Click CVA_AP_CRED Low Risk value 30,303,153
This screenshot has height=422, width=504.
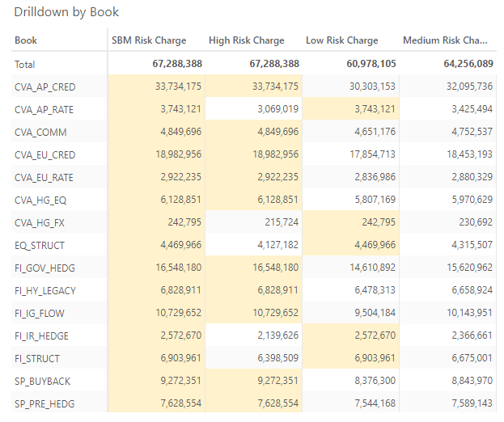[372, 87]
